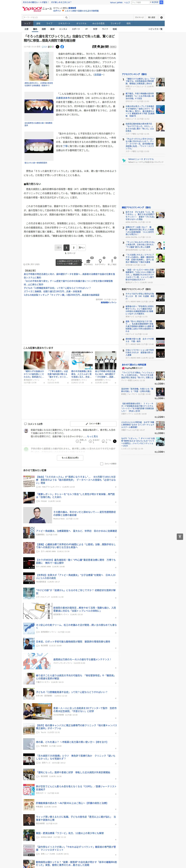Screen dimensions: 186x868
Task: Click the ヘルプ link in header
Action: click(127, 2)
